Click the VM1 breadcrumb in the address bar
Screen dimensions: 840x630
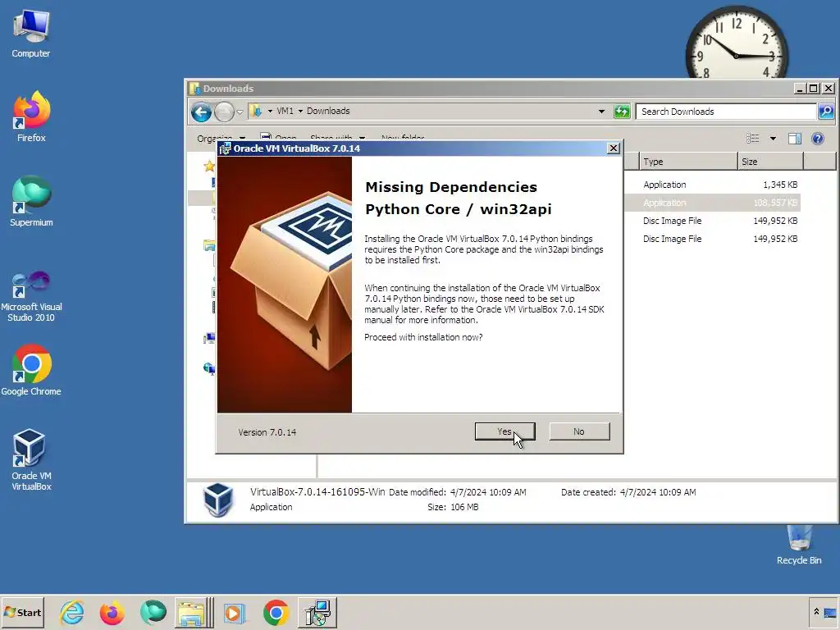tap(285, 111)
